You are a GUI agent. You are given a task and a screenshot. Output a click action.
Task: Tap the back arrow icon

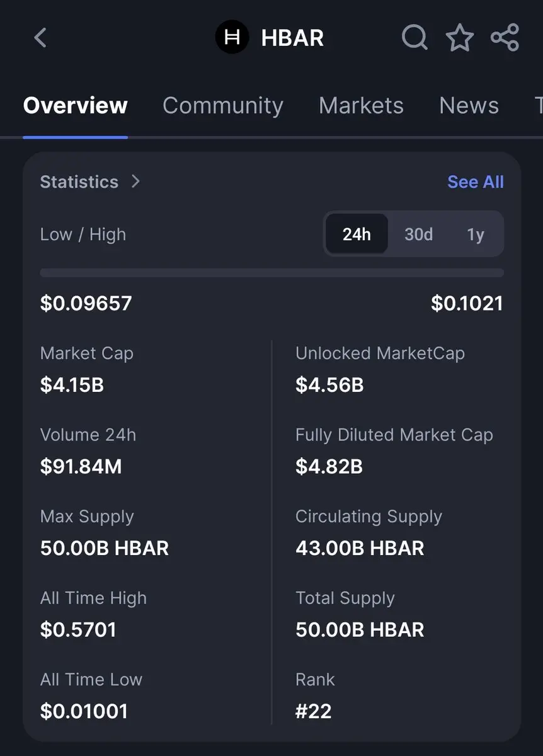click(40, 38)
